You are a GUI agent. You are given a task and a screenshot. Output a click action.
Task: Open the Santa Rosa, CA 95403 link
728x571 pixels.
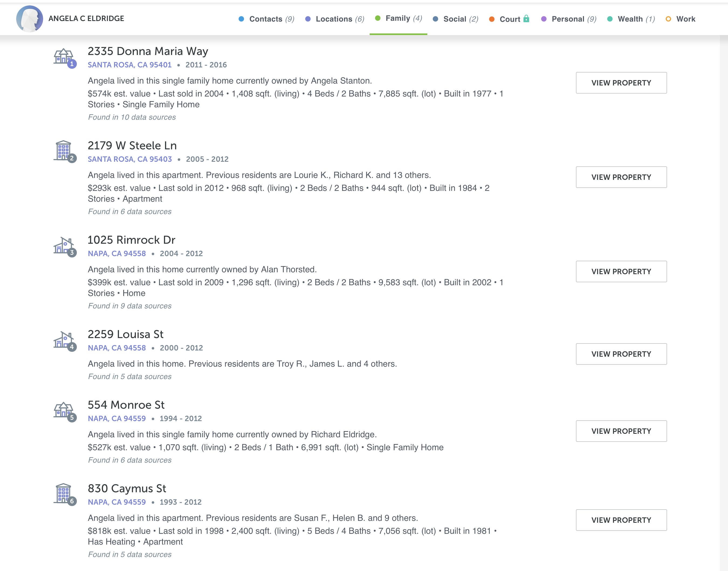tap(130, 159)
